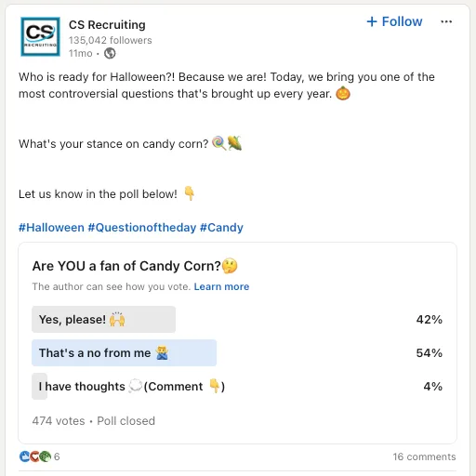This screenshot has height=476, width=476.
Task: Open the #Halloween hashtag
Action: (x=51, y=228)
